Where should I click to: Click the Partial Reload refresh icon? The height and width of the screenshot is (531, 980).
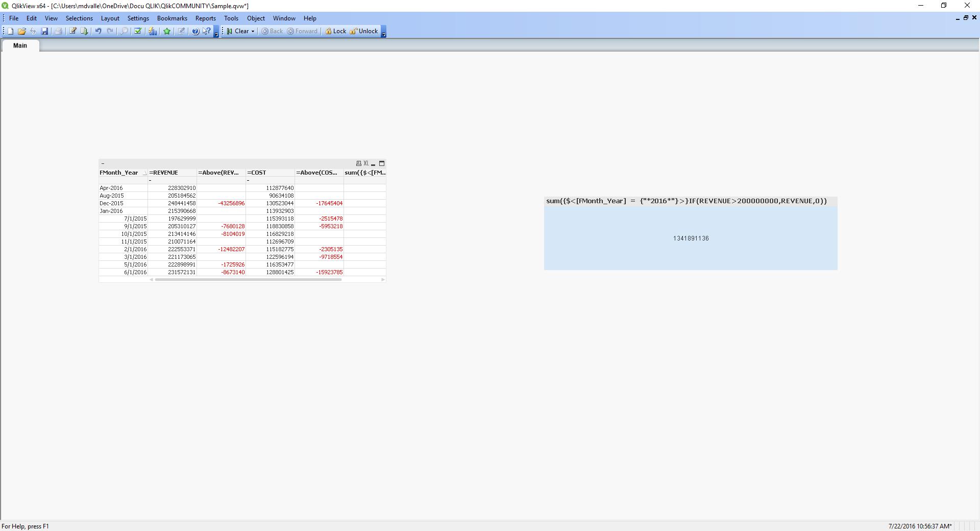point(33,31)
